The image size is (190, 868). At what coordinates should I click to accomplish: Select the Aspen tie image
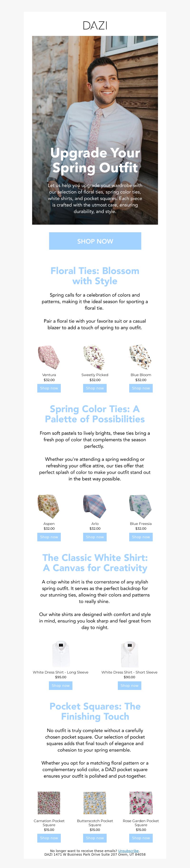tap(49, 506)
